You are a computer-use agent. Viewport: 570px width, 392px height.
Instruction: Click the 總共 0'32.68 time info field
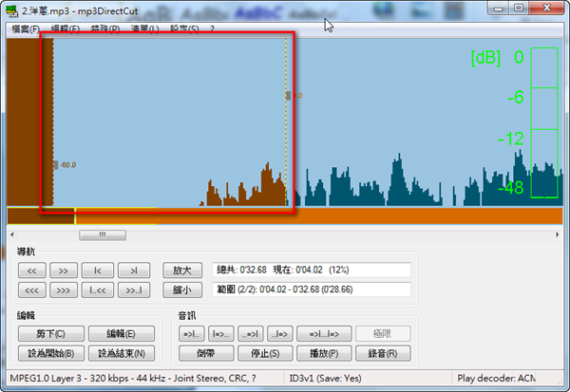312,270
